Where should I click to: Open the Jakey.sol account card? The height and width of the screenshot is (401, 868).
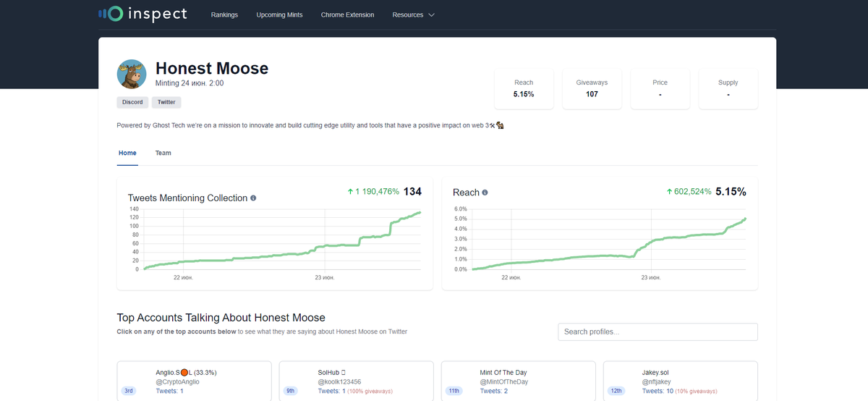[x=681, y=381]
